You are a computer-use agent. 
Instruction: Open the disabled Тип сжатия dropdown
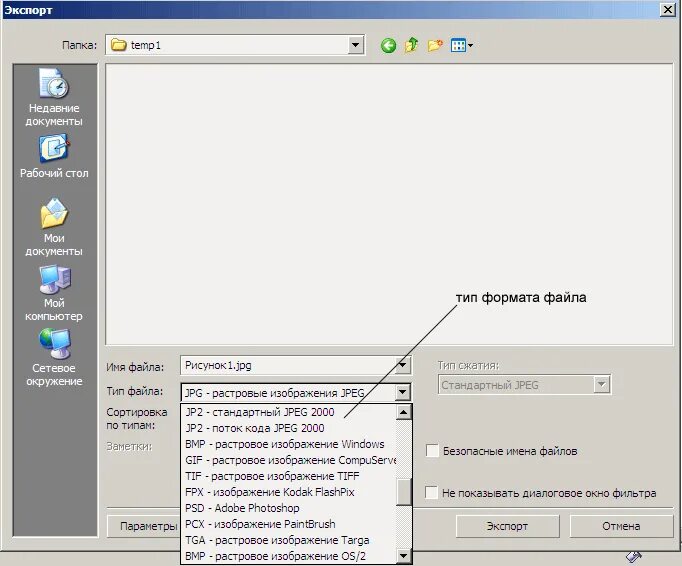point(602,385)
